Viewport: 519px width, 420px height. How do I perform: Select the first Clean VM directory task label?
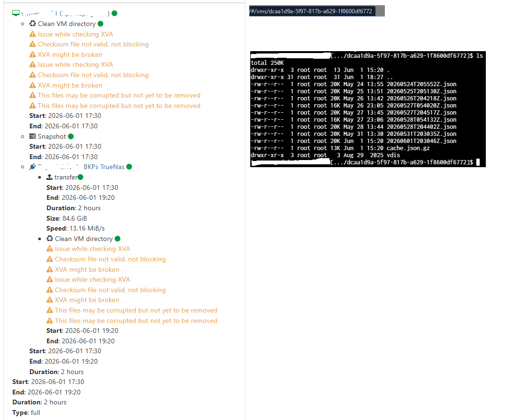(66, 24)
